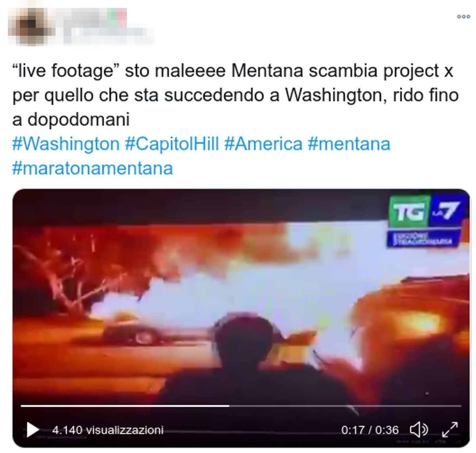Click the Edizione Straordinaria banner in the video
The image size is (476, 453).
tap(423, 238)
